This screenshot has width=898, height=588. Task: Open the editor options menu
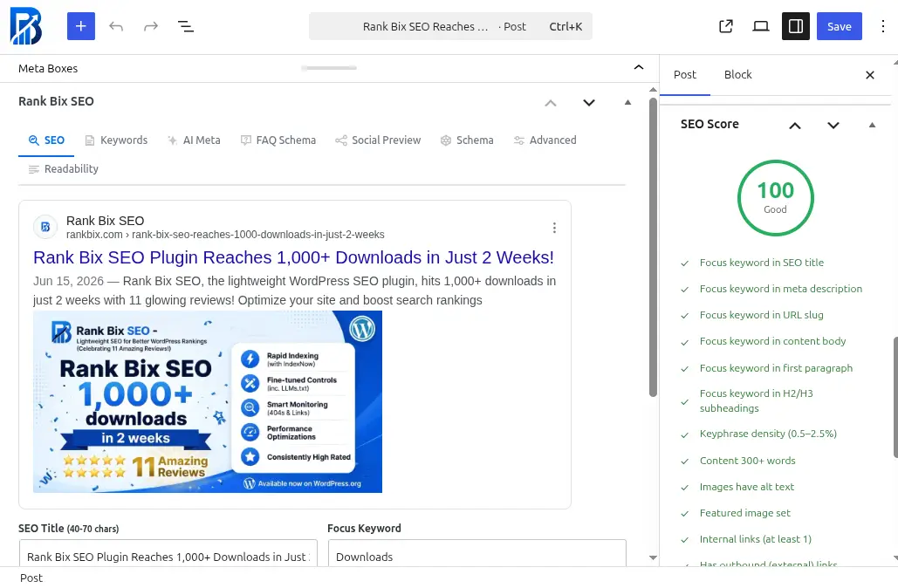[x=882, y=26]
